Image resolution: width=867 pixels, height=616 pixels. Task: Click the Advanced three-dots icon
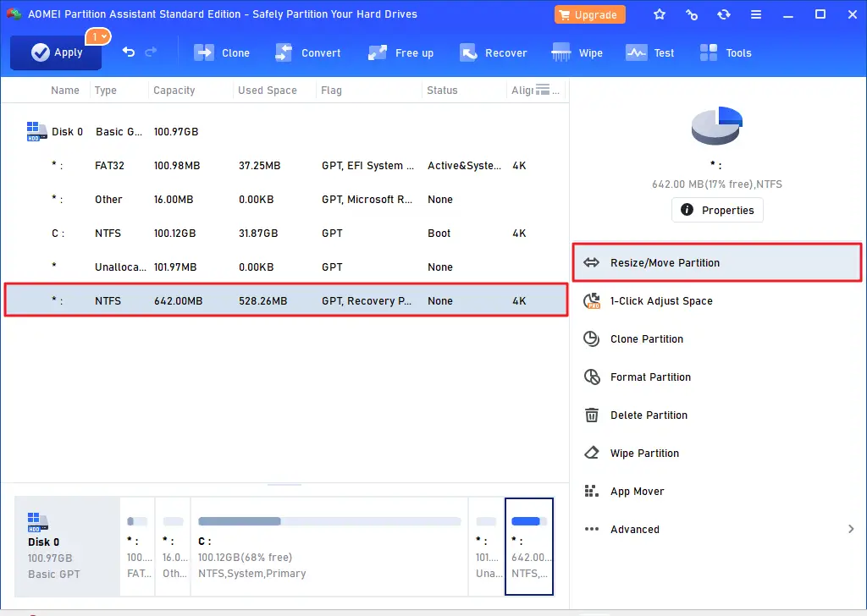[x=591, y=529]
